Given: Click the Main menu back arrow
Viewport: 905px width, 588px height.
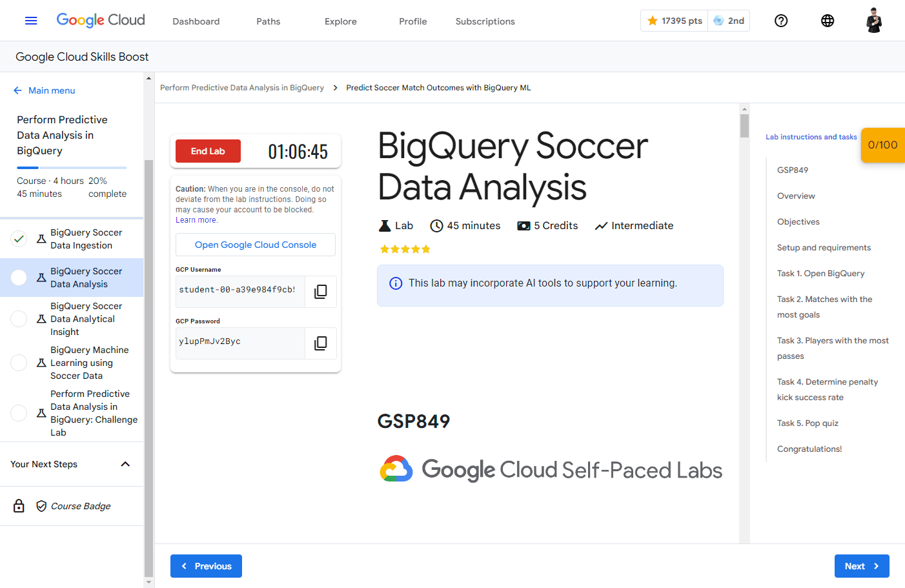Looking at the screenshot, I should (17, 90).
